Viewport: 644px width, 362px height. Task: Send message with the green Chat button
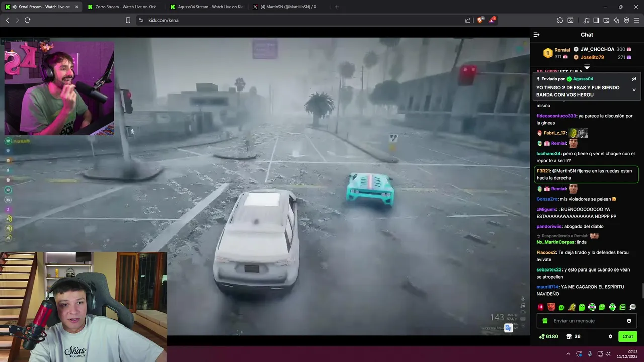click(628, 337)
